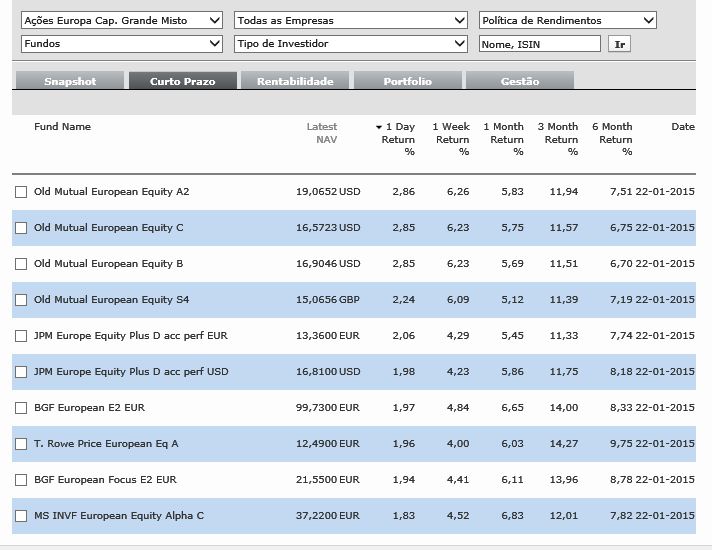Select 3 month return value 14,00
The image size is (712, 550).
point(564,407)
